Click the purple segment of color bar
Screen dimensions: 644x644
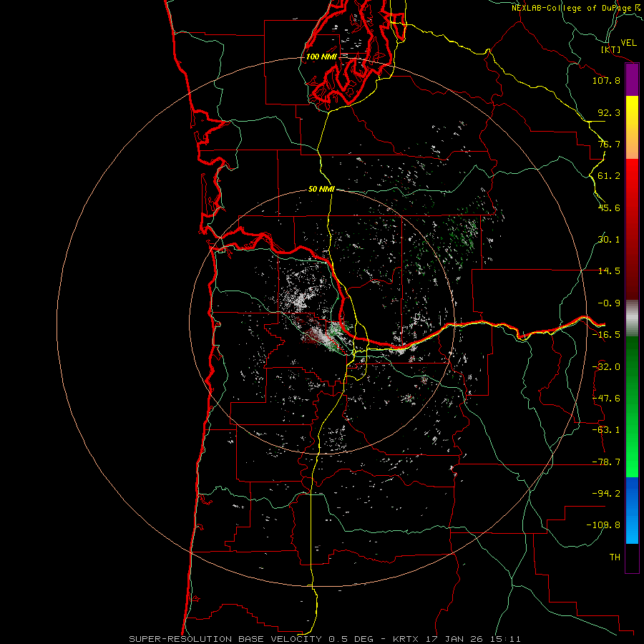click(632, 79)
